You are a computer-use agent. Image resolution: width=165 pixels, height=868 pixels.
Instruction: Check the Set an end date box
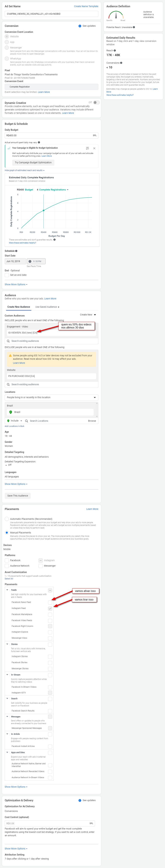[7, 275]
